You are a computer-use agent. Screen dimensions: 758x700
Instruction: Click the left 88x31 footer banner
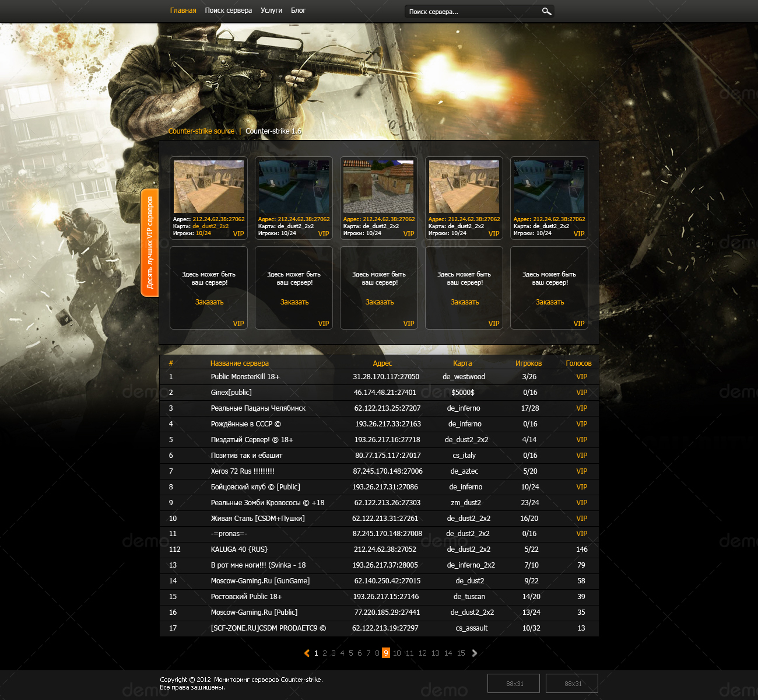(x=514, y=684)
